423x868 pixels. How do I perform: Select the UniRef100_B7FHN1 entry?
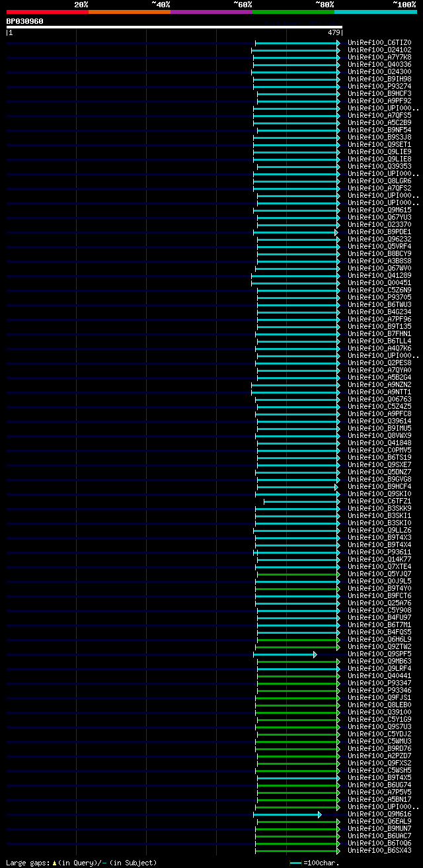tap(379, 334)
